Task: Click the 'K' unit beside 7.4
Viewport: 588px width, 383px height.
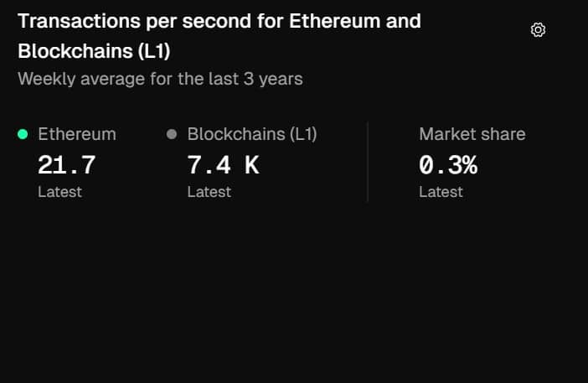Action: (x=251, y=165)
